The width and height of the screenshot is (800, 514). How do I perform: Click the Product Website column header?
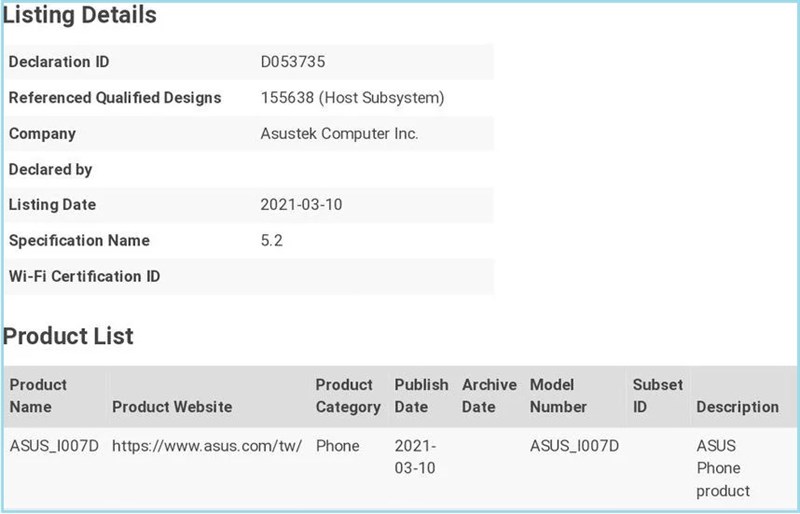tap(172, 407)
